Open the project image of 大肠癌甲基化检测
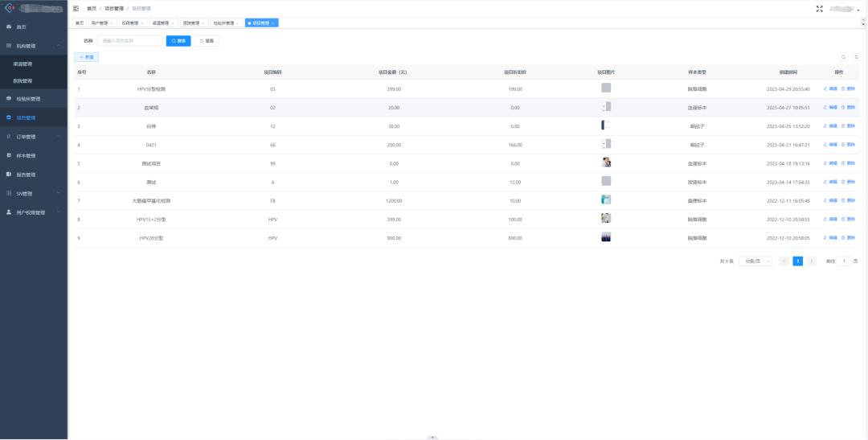The image size is (868, 440). (606, 199)
